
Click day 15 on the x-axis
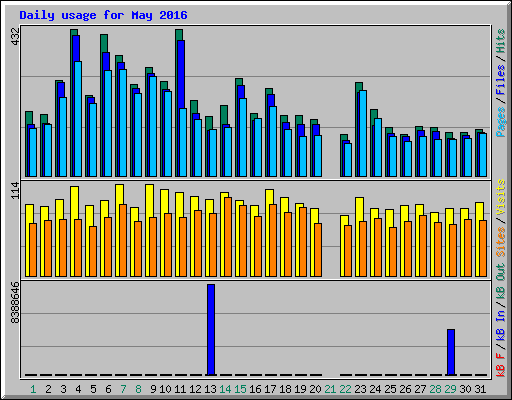(240, 389)
